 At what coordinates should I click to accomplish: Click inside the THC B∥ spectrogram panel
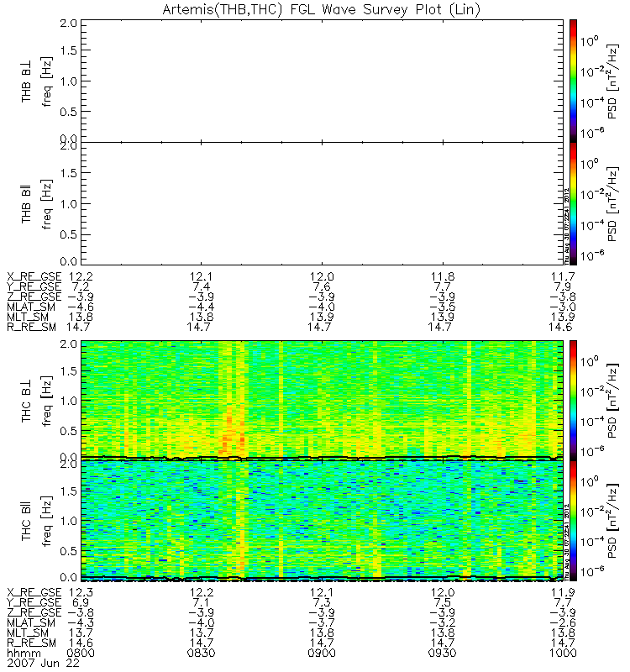click(x=322, y=519)
